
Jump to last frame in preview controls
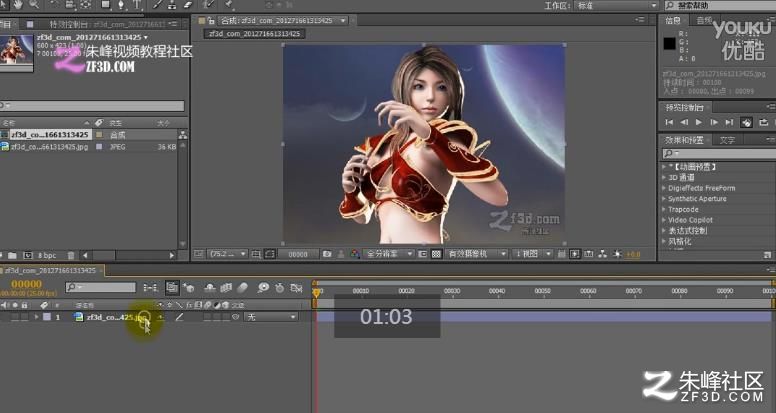[729, 122]
